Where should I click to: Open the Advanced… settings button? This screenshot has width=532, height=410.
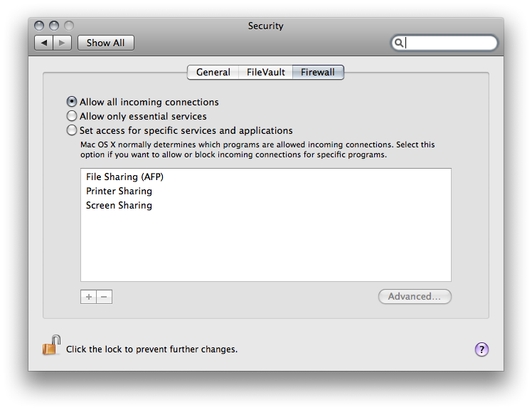[415, 297]
